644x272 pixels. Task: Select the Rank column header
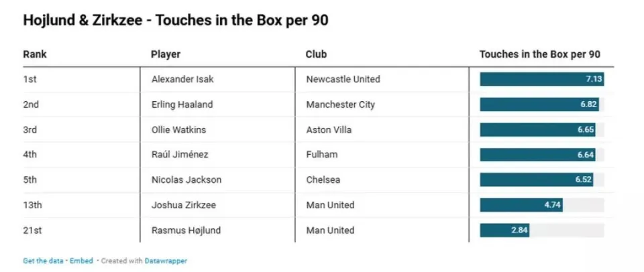coord(35,54)
